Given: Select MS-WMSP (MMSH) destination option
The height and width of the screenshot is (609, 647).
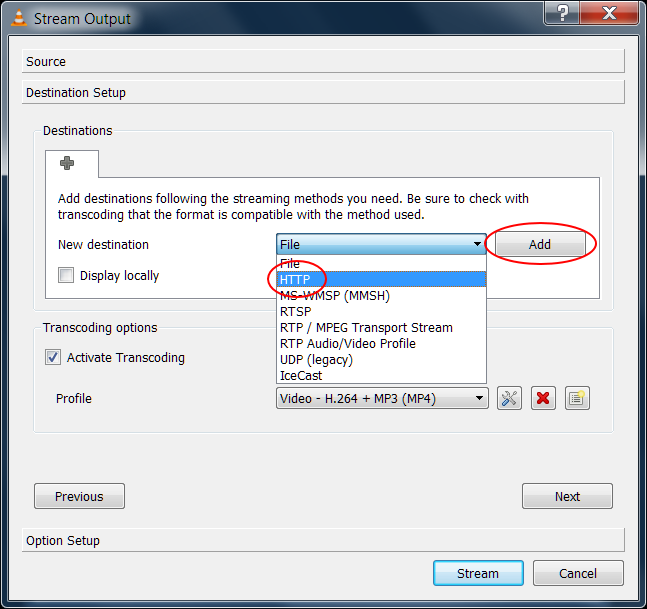Looking at the screenshot, I should coord(381,295).
